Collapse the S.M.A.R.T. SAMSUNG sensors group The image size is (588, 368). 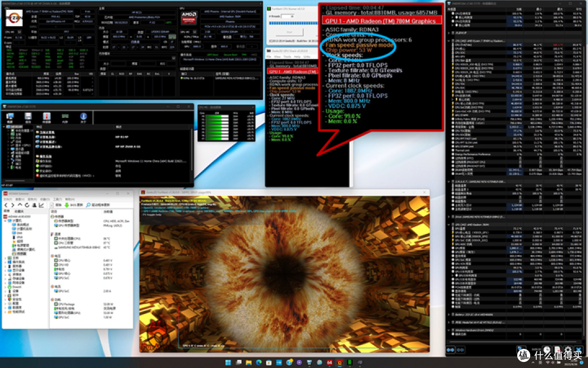point(449,182)
